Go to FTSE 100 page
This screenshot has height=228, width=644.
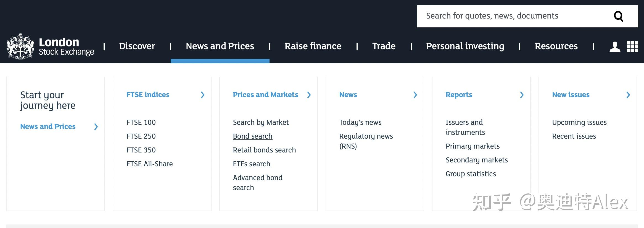[x=141, y=122]
